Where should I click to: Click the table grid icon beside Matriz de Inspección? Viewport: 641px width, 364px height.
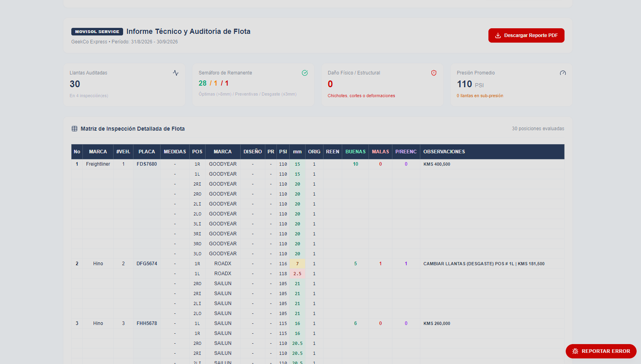coord(74,129)
